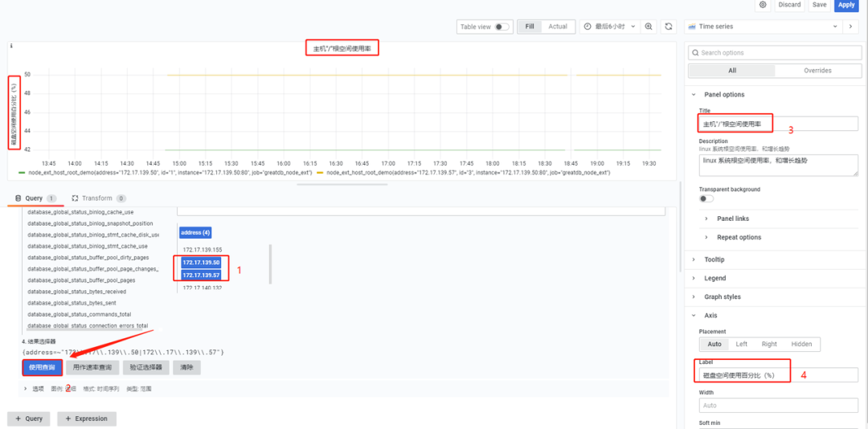This screenshot has height=429, width=868.
Task: Open the 最后6小时 time range dropdown
Action: point(609,27)
